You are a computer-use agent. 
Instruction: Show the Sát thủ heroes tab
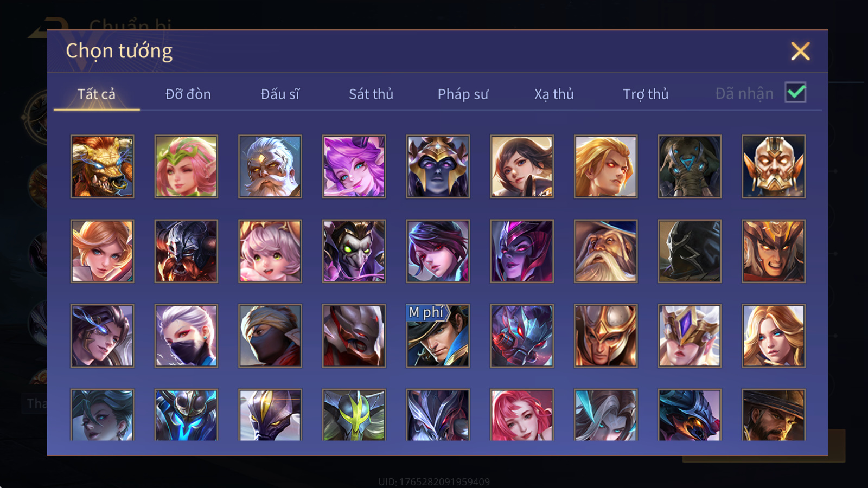coord(371,94)
